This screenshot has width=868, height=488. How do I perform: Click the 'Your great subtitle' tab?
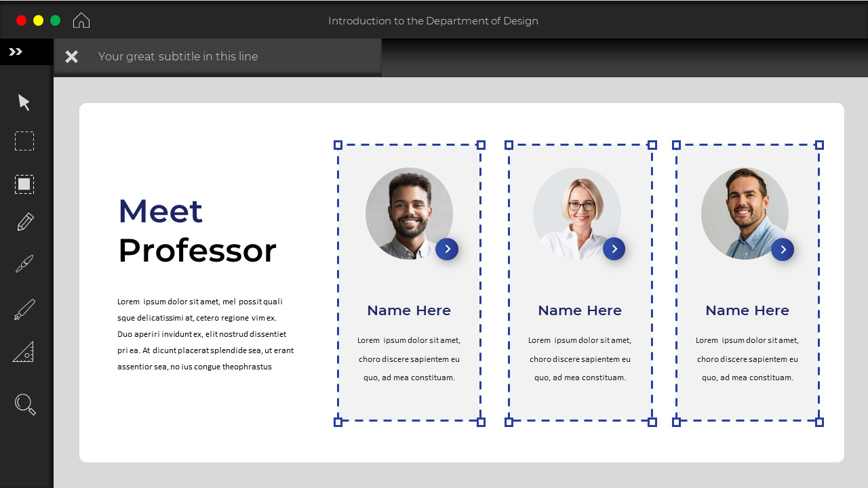tap(178, 56)
